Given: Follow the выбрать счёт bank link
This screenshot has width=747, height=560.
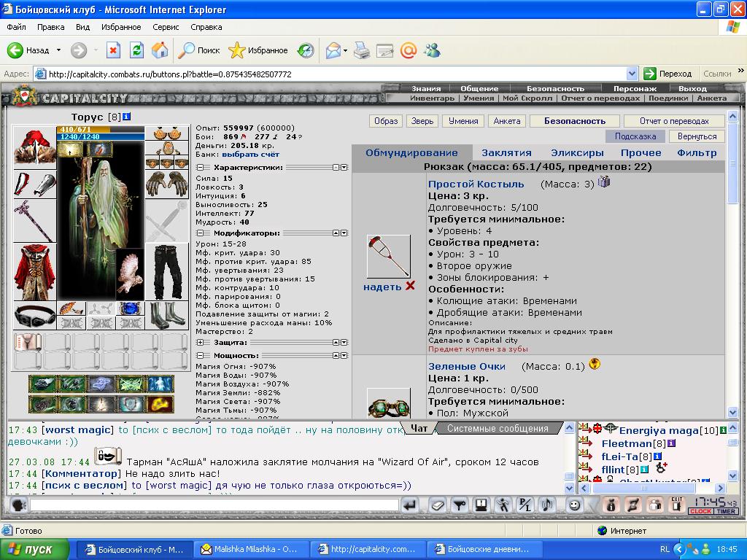Looking at the screenshot, I should coord(251,155).
